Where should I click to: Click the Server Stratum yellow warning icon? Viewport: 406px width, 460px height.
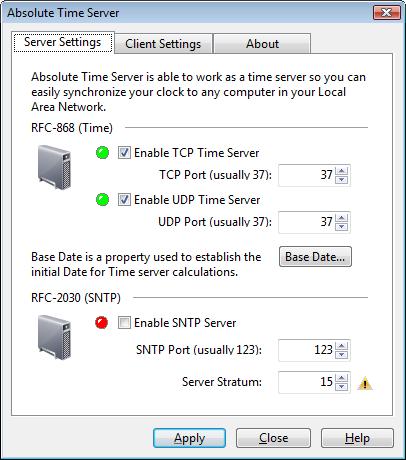point(365,383)
